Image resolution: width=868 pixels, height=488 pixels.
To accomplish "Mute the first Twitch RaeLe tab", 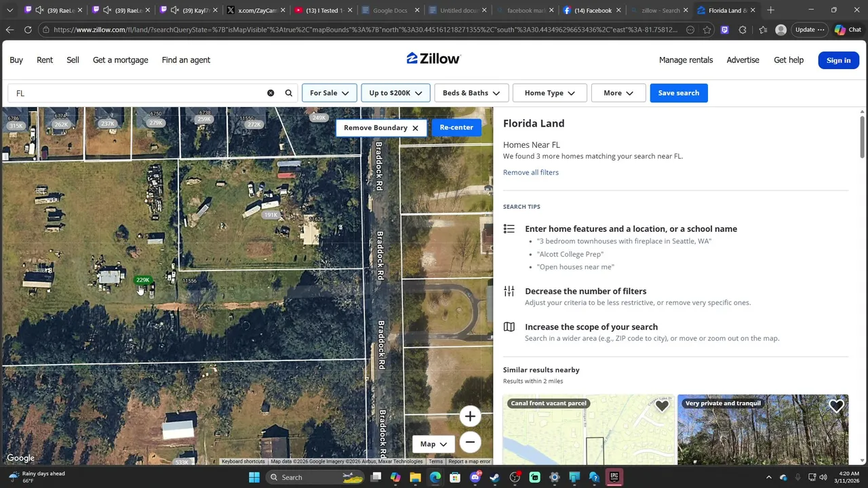I will (x=39, y=10).
